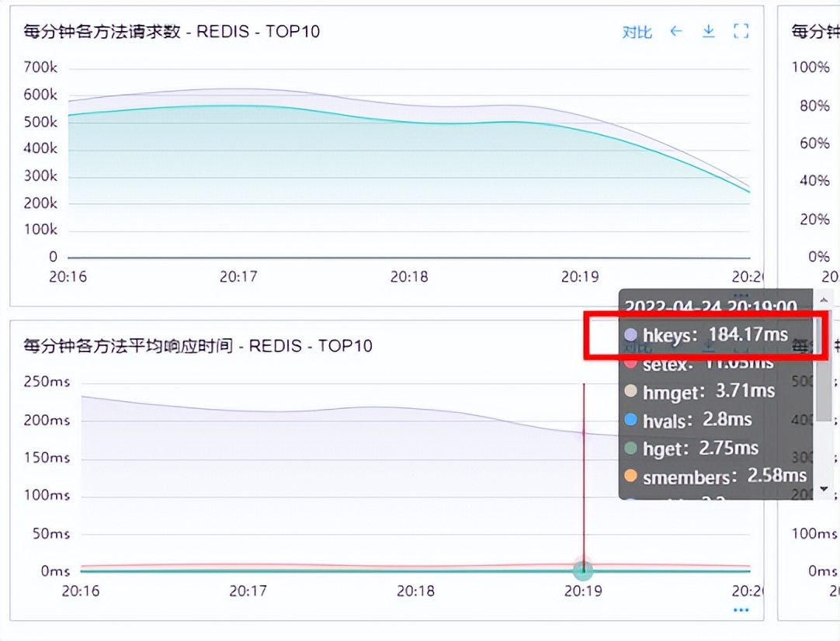Click the back arrow on the requests chart toolbar
The height and width of the screenshot is (641, 840).
point(676,32)
